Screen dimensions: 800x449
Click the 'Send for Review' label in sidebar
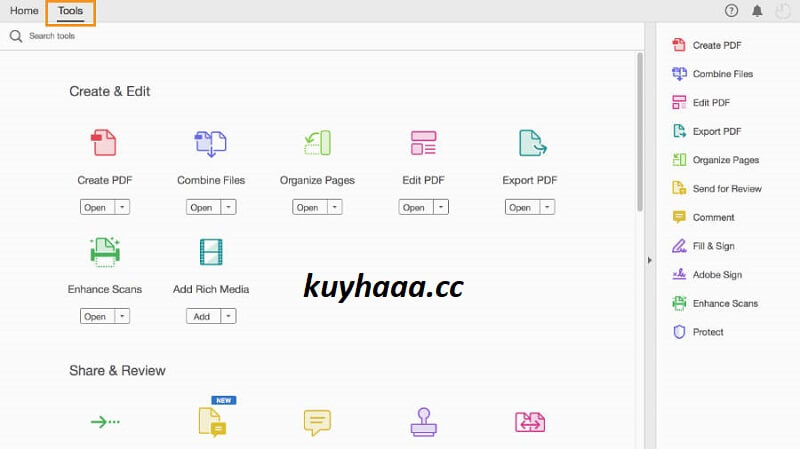click(x=727, y=189)
